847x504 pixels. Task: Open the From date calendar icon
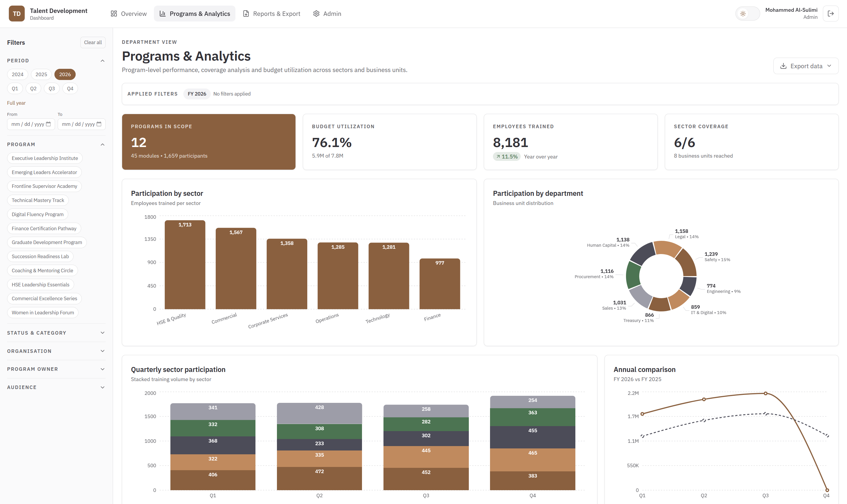pos(48,124)
